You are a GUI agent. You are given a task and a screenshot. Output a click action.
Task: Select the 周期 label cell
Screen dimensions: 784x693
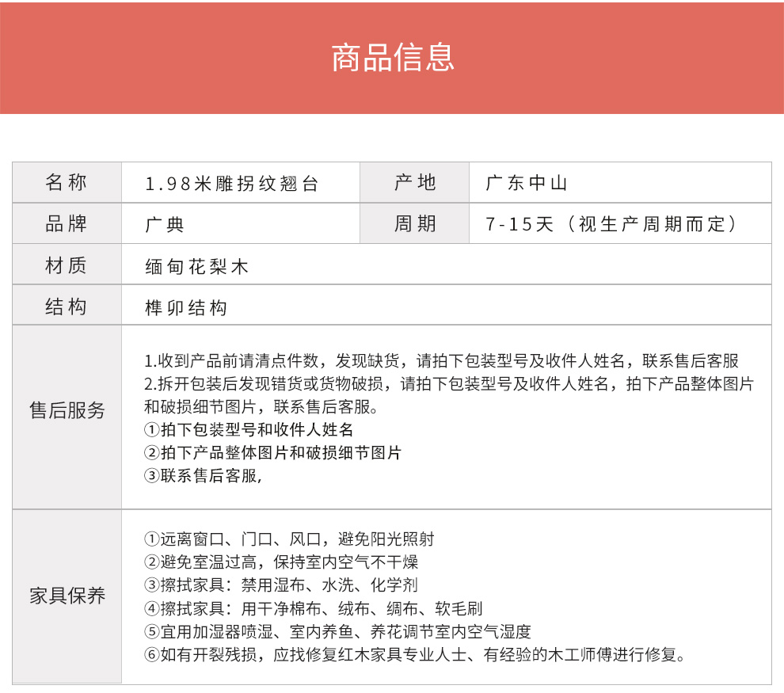pos(415,224)
